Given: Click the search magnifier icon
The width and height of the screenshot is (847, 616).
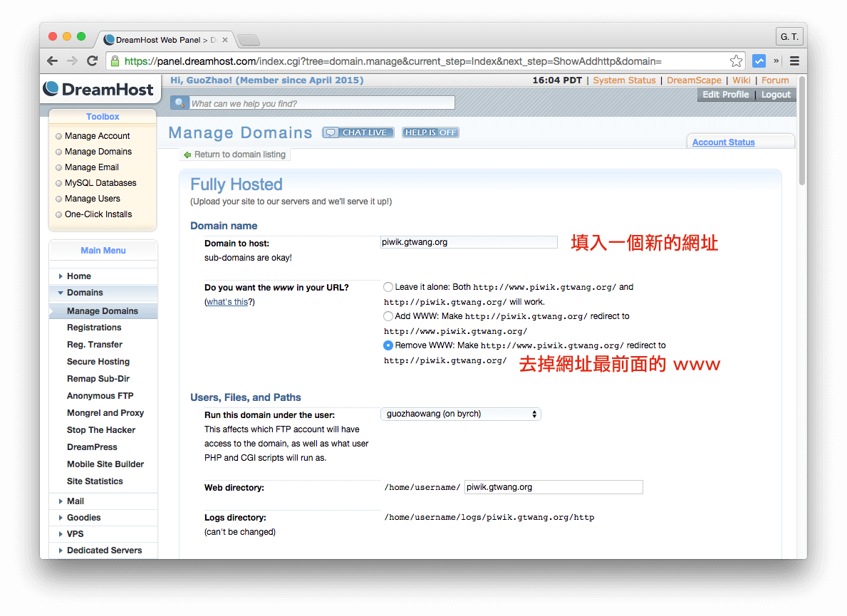Looking at the screenshot, I should pos(180,103).
